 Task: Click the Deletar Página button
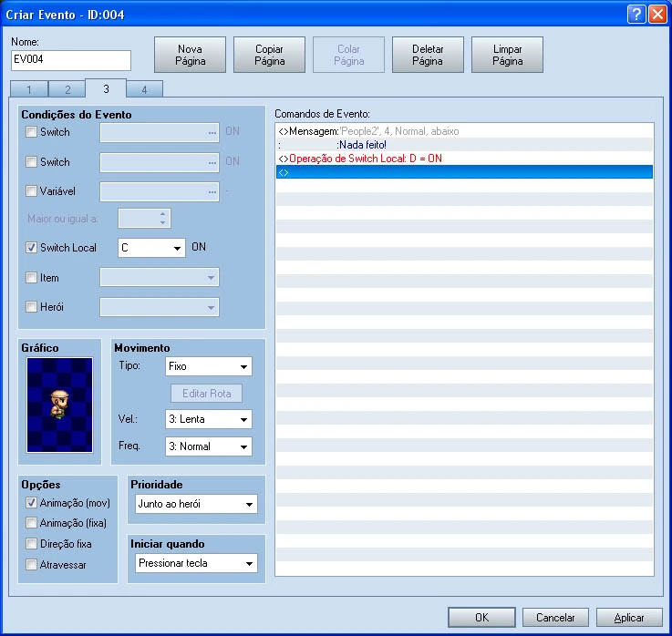tap(428, 55)
